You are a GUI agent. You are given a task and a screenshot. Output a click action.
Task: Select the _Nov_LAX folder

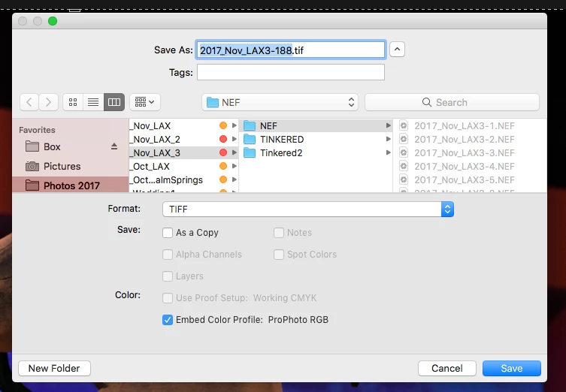(x=183, y=125)
